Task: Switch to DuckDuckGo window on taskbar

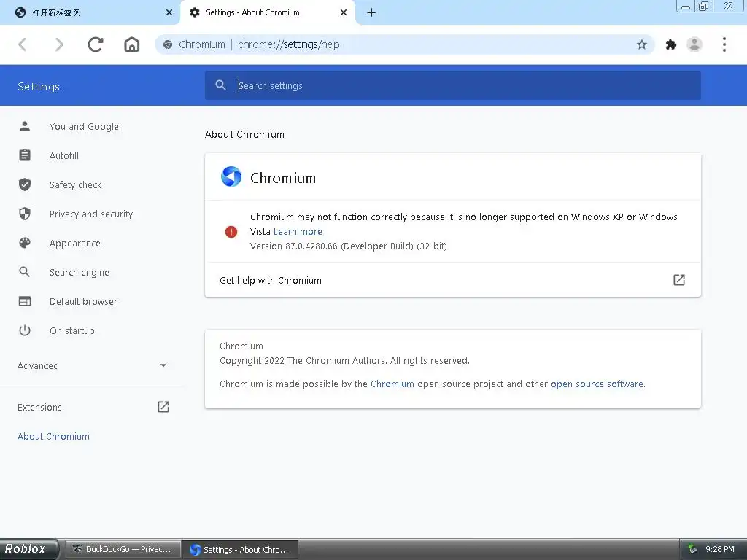Action: [123, 550]
